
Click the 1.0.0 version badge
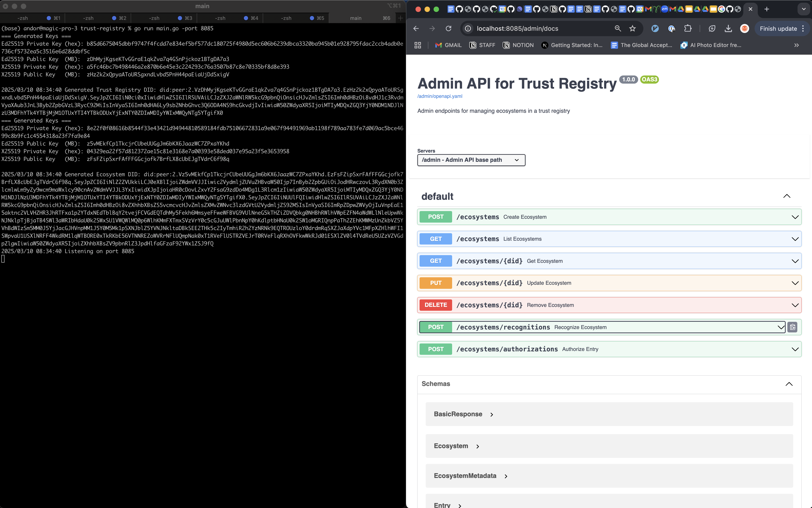click(628, 80)
